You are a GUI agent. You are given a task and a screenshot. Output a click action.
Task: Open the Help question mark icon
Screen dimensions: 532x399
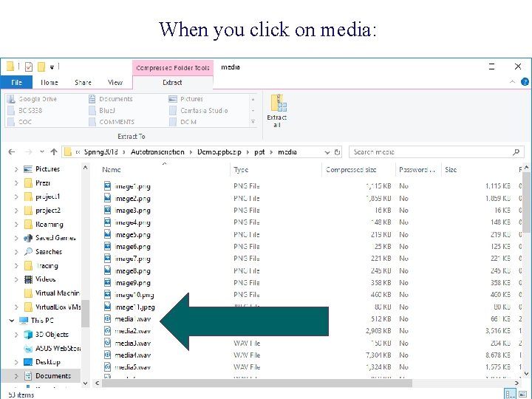(x=525, y=81)
